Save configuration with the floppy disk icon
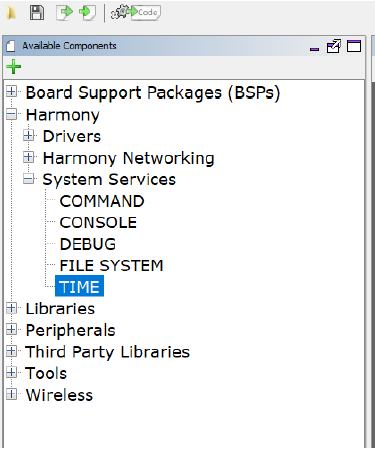375x453 pixels. 37,13
